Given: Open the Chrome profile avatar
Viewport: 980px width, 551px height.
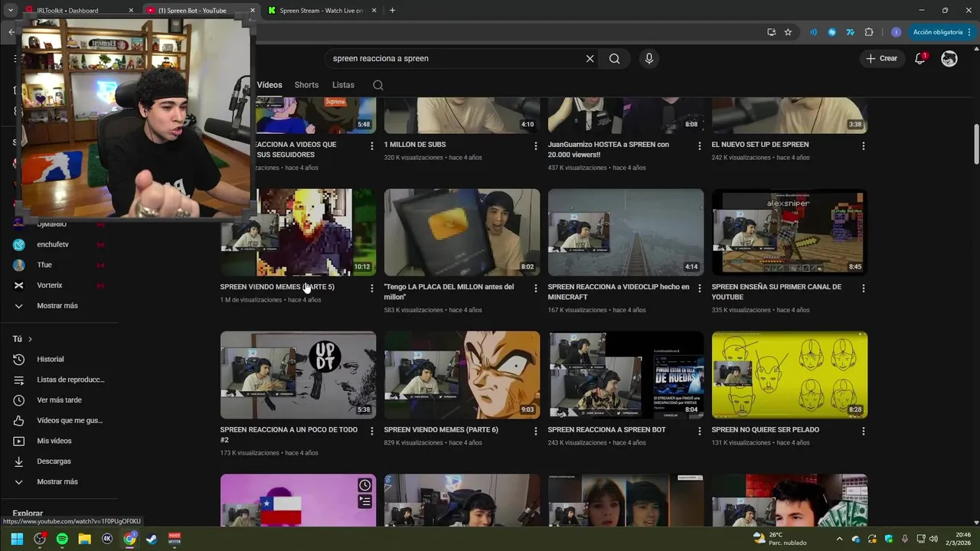Looking at the screenshot, I should click(x=896, y=32).
